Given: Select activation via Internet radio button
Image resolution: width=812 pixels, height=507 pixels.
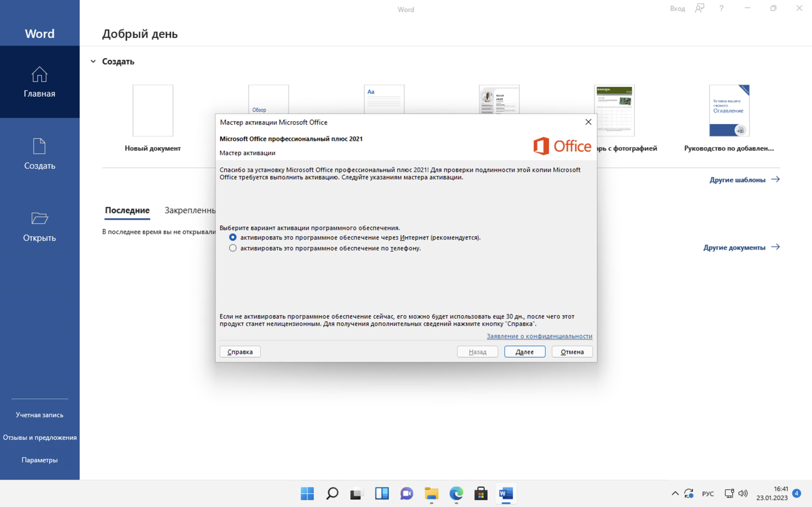Looking at the screenshot, I should coord(233,237).
